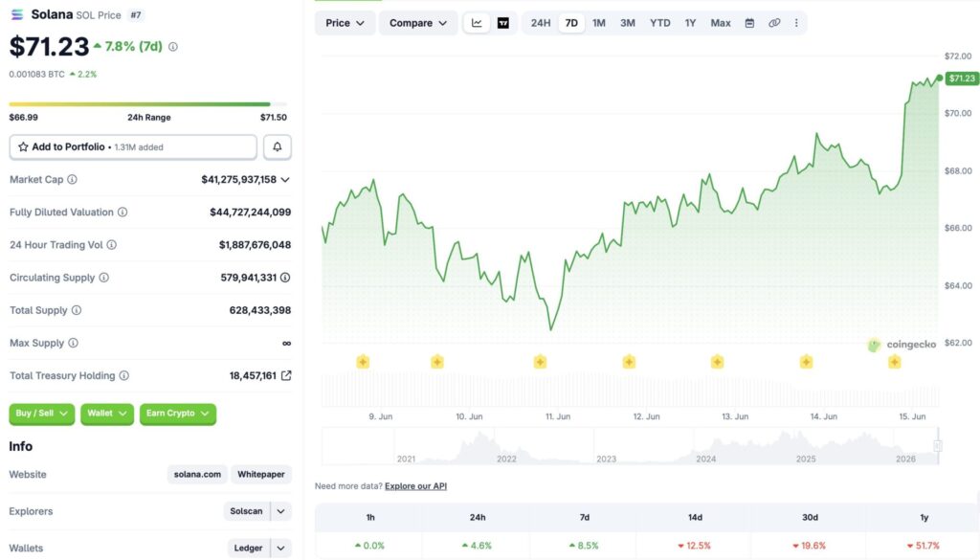980x560 pixels.
Task: Click news marker near 15. Jun
Action: [895, 361]
